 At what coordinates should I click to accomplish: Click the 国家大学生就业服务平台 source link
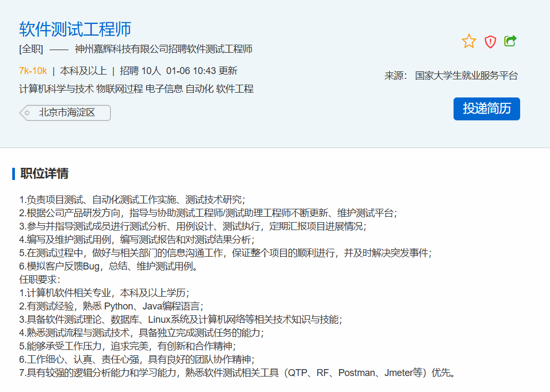466,76
